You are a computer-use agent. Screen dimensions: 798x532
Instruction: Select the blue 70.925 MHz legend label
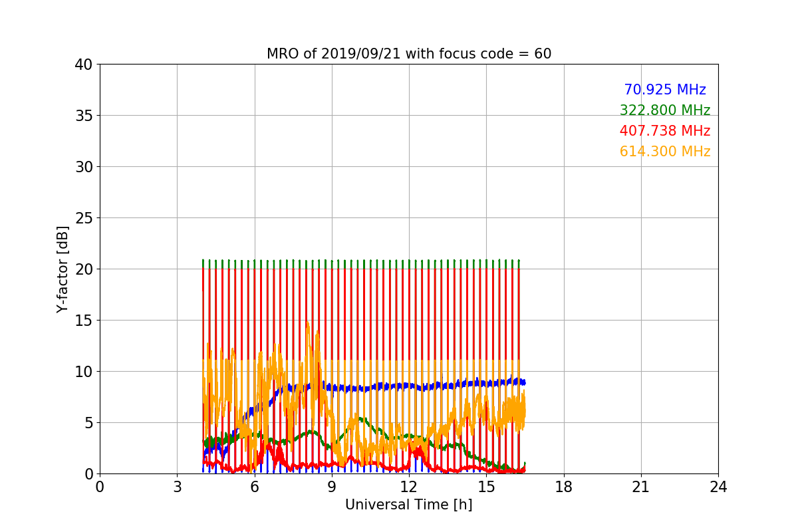click(x=665, y=90)
